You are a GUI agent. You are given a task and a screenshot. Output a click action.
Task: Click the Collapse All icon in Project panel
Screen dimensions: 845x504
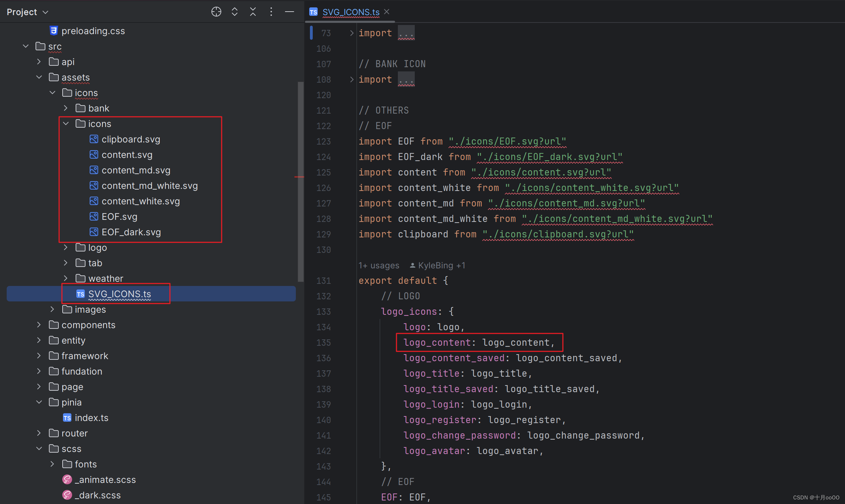pos(253,12)
